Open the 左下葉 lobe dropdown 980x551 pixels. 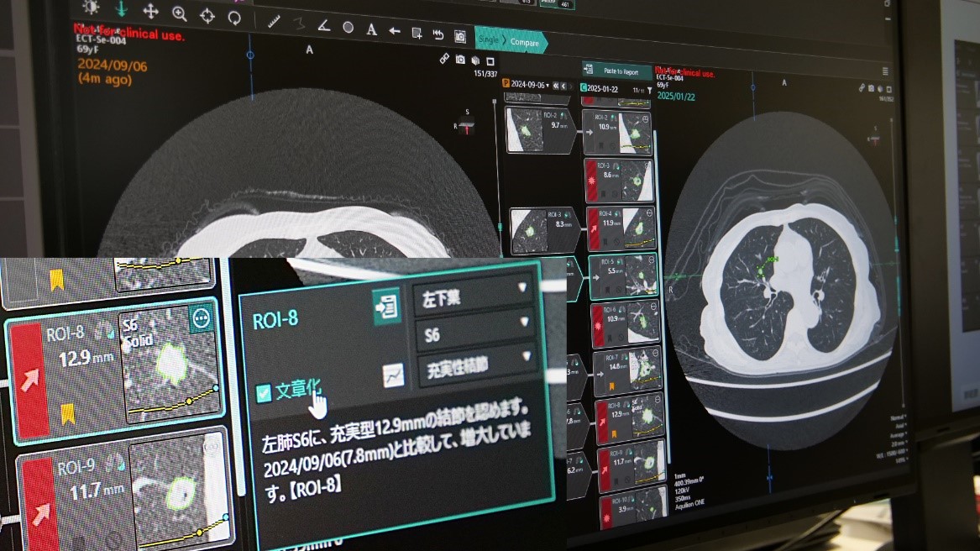point(474,297)
